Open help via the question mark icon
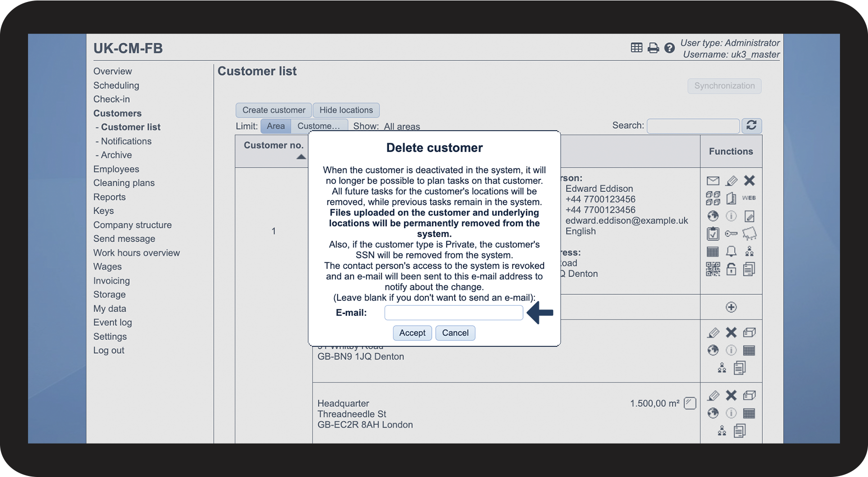 click(x=669, y=48)
